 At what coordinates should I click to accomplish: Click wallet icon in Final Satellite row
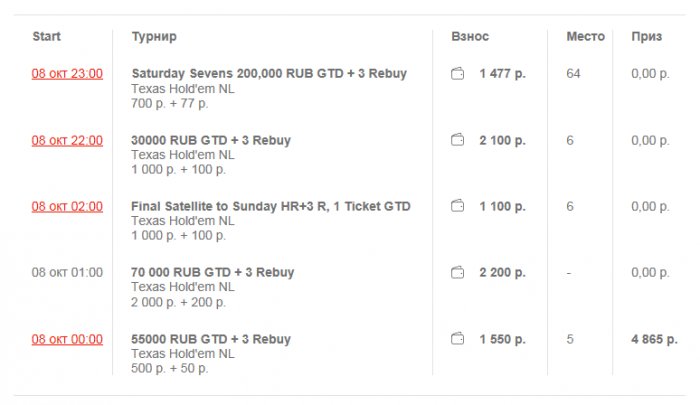(458, 207)
